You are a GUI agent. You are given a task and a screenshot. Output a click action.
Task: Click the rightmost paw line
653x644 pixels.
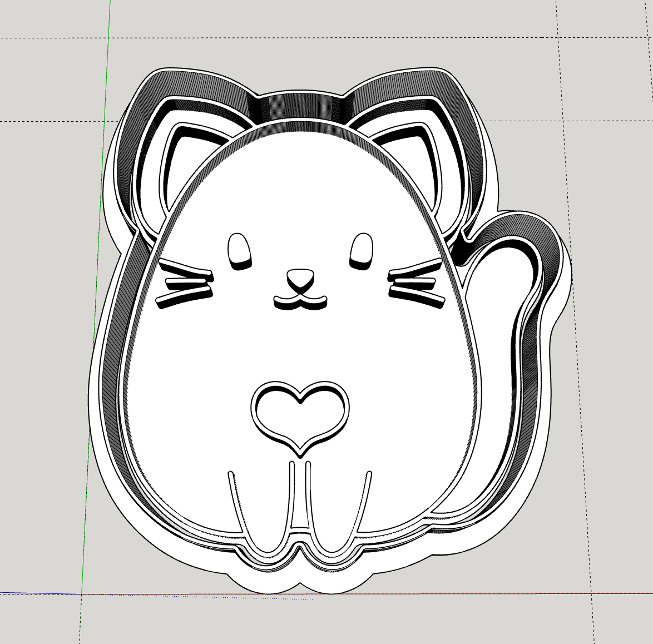[363, 501]
